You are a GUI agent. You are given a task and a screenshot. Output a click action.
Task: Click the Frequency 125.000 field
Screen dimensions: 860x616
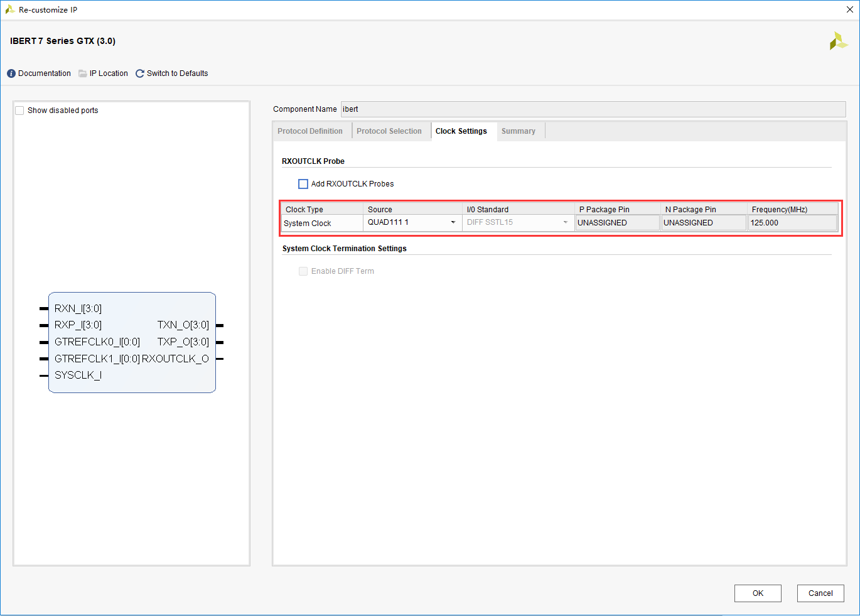tap(792, 223)
